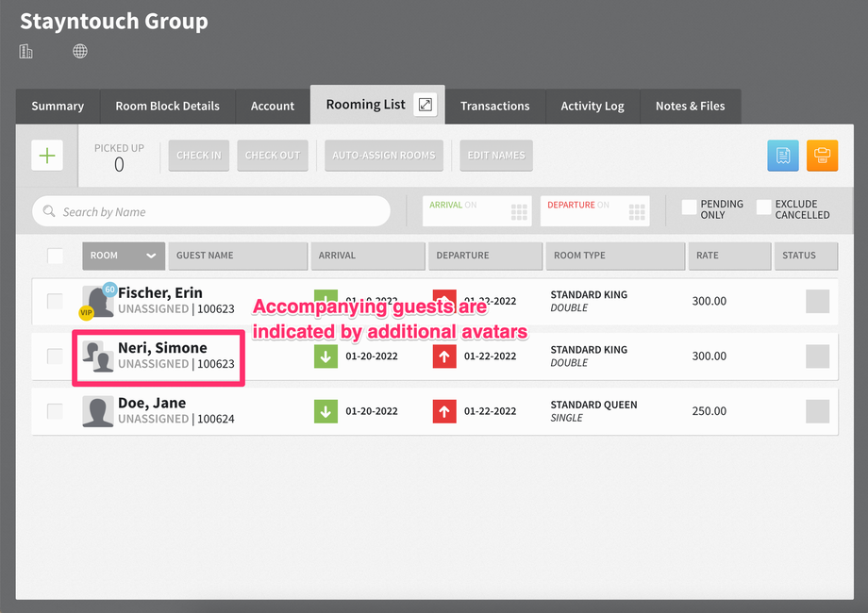Click Neri, Simone's double avatar icon

click(98, 356)
